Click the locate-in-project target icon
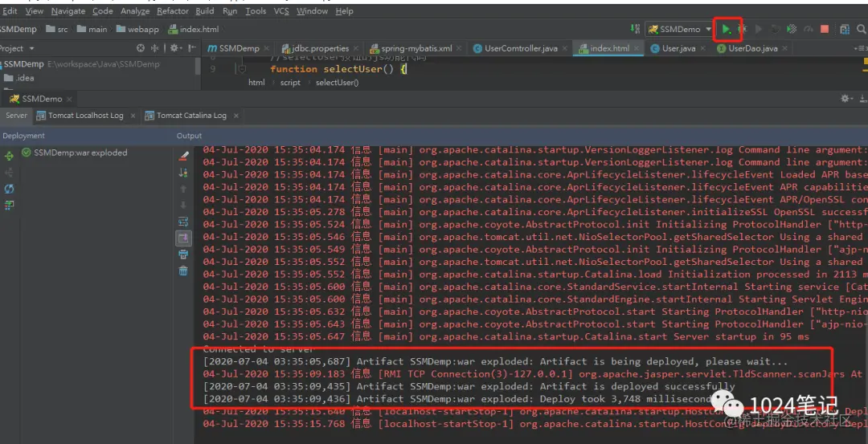Viewport: 868px width, 444px height. click(141, 48)
